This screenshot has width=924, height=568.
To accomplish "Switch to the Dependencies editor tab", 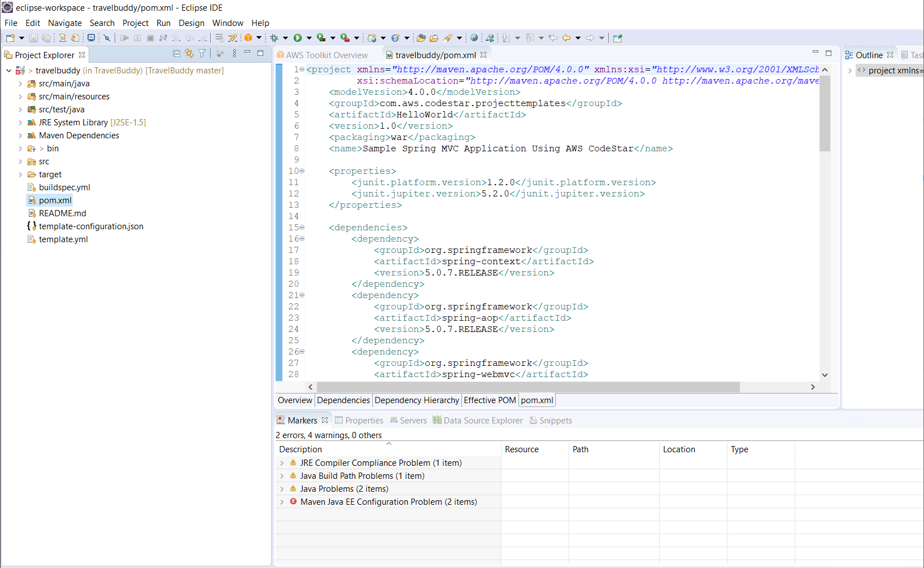I will pos(343,400).
